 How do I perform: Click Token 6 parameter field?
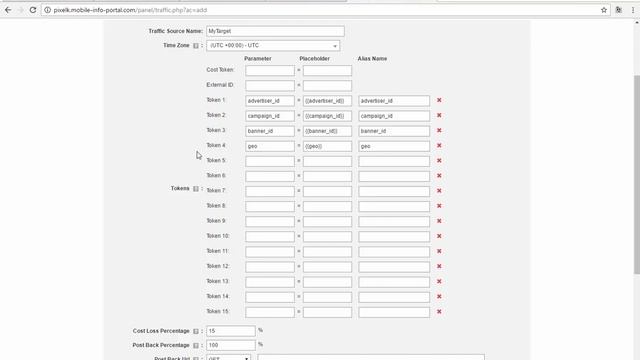coord(270,176)
